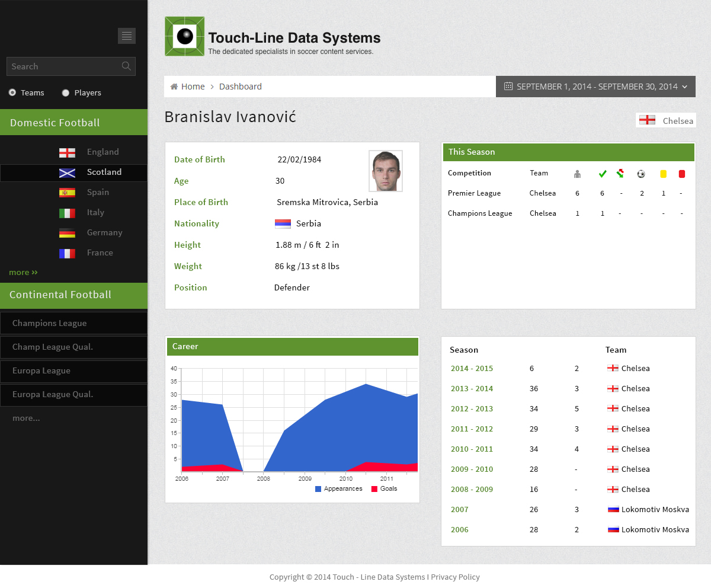Viewport: 711px width, 588px height.
Task: Open the 2010 - 2011 season link
Action: (x=472, y=449)
